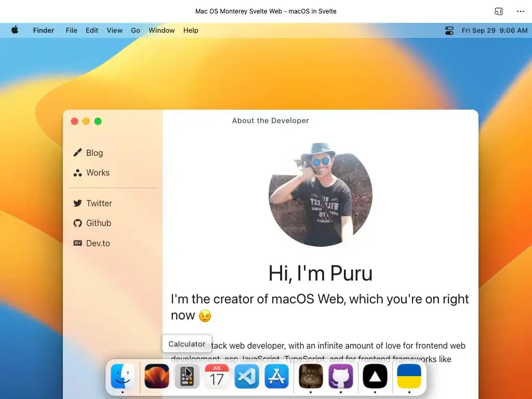Click the pencil icon beside Blog
The width and height of the screenshot is (532, 399).
(x=78, y=153)
